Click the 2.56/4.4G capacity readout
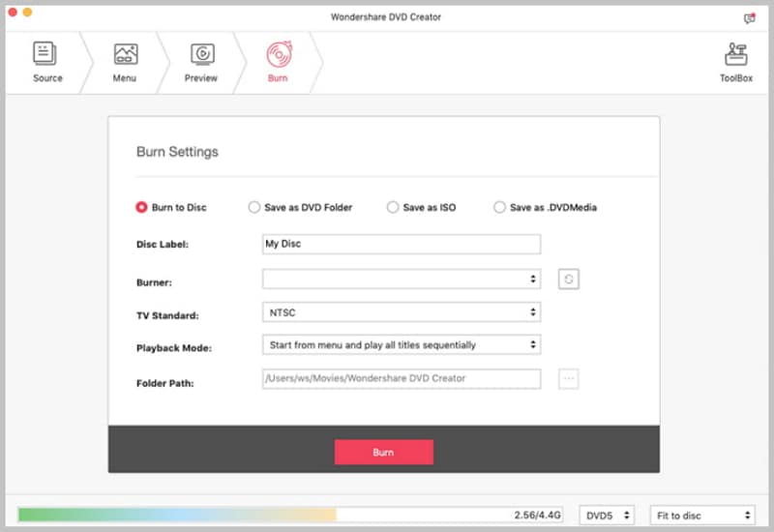 click(x=537, y=515)
